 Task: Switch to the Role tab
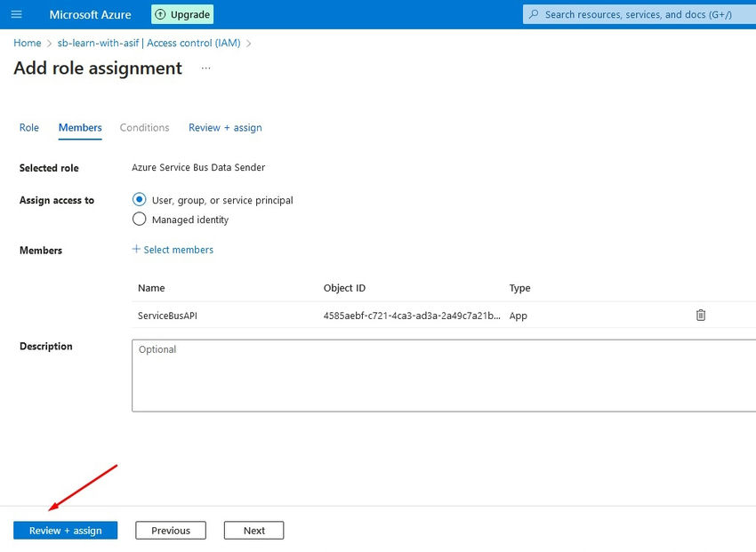click(29, 128)
